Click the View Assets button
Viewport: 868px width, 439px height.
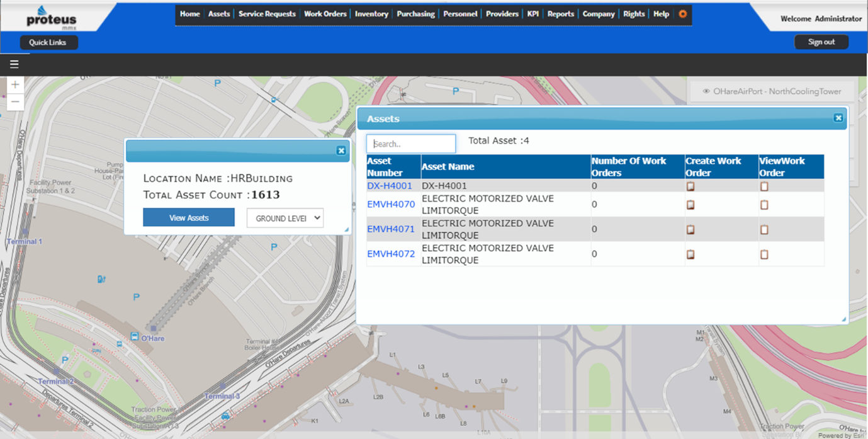pyautogui.click(x=189, y=217)
